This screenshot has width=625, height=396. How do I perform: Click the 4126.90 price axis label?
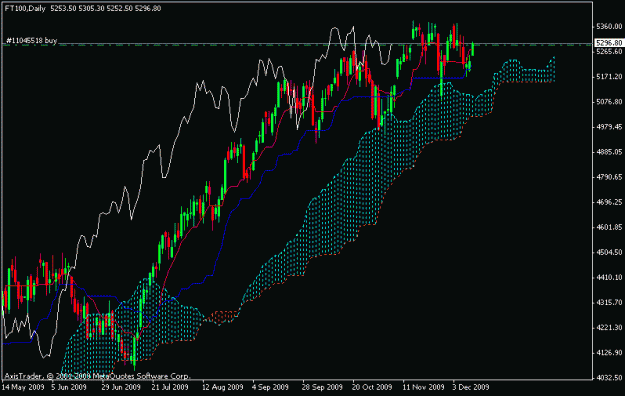609,353
